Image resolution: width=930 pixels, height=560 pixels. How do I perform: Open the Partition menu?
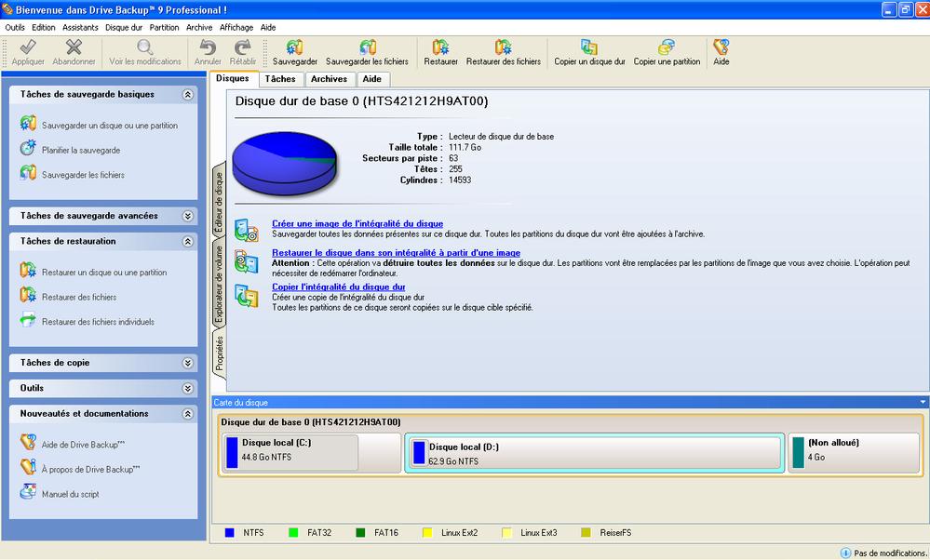click(x=164, y=27)
